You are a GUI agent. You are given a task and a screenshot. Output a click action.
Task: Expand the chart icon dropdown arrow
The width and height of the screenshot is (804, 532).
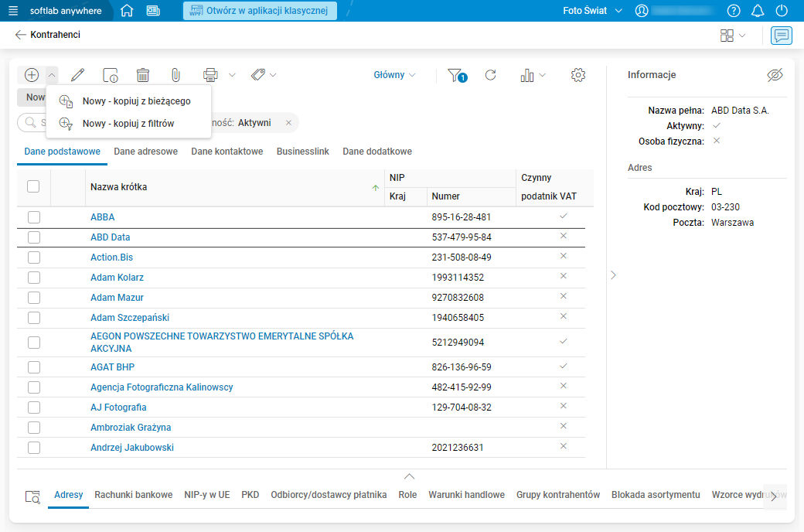543,75
